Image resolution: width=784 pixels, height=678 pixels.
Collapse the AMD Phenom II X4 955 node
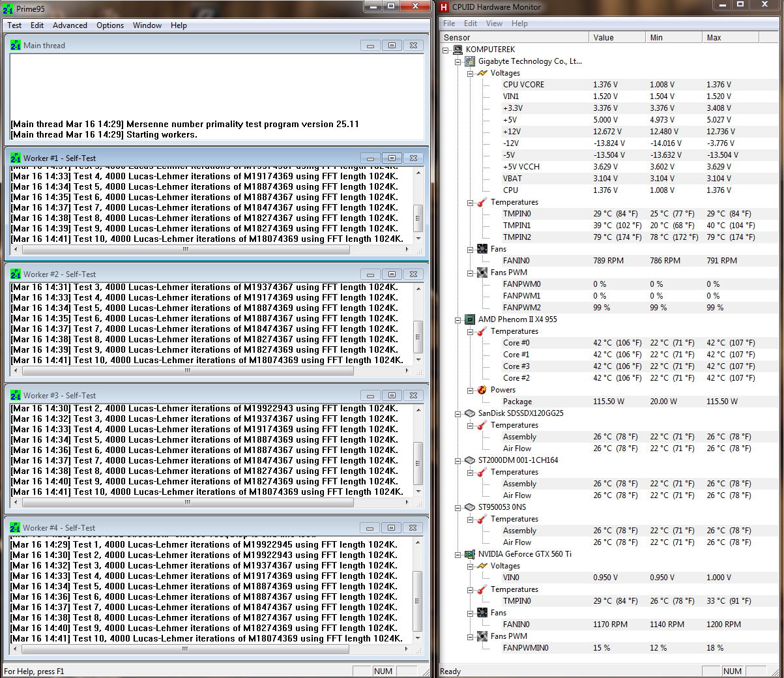point(458,320)
